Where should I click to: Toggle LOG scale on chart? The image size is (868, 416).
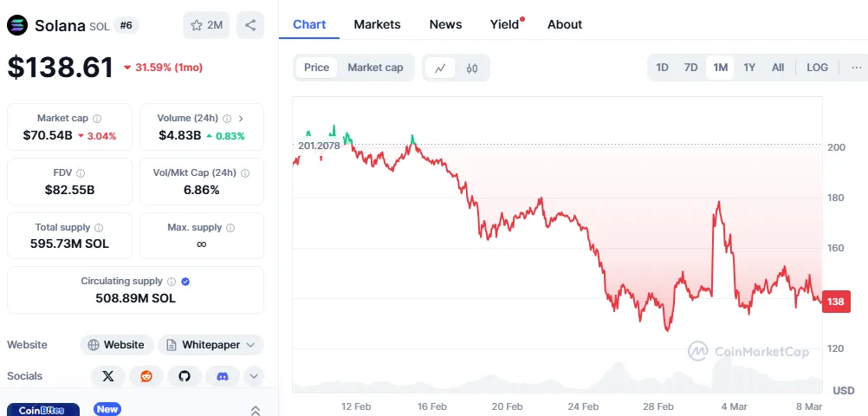pos(817,68)
